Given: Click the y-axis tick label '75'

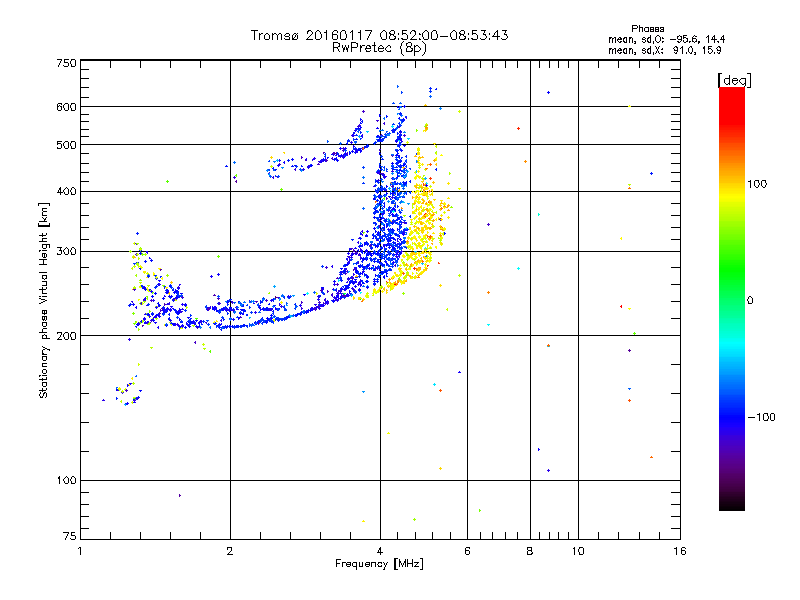Looking at the screenshot, I should click(70, 536).
